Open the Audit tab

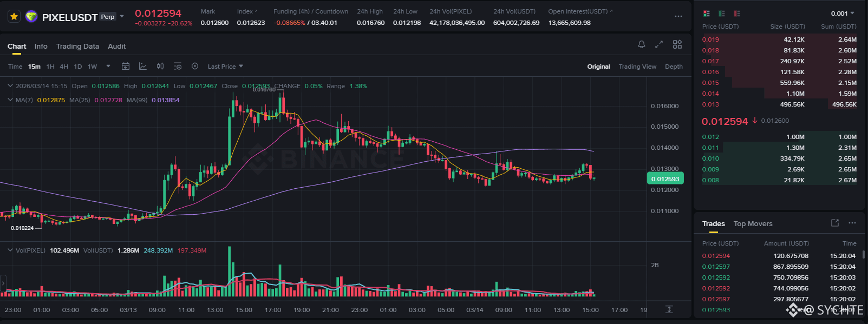[116, 47]
